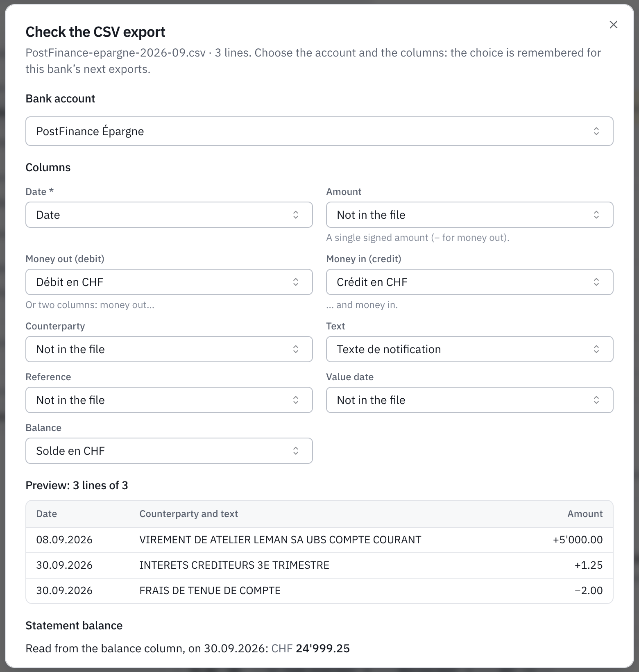The height and width of the screenshot is (672, 639).
Task: Click the statement balance 24'999.25 value
Action: [323, 648]
